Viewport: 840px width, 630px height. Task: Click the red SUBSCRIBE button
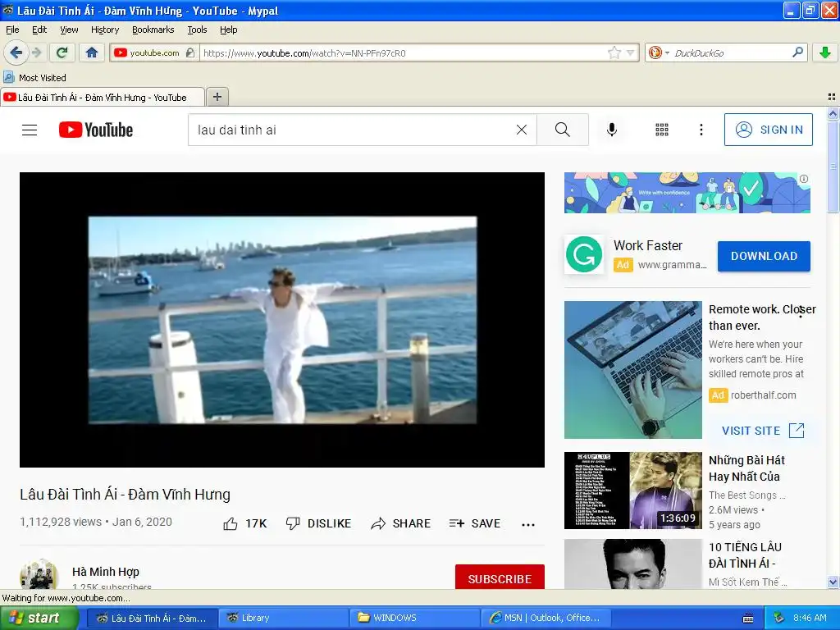tap(500, 577)
